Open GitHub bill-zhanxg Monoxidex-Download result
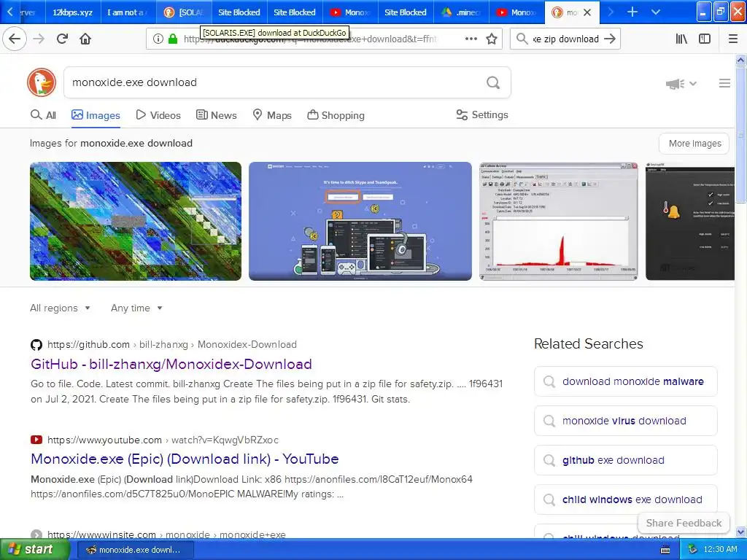The height and width of the screenshot is (560, 747). (x=171, y=365)
